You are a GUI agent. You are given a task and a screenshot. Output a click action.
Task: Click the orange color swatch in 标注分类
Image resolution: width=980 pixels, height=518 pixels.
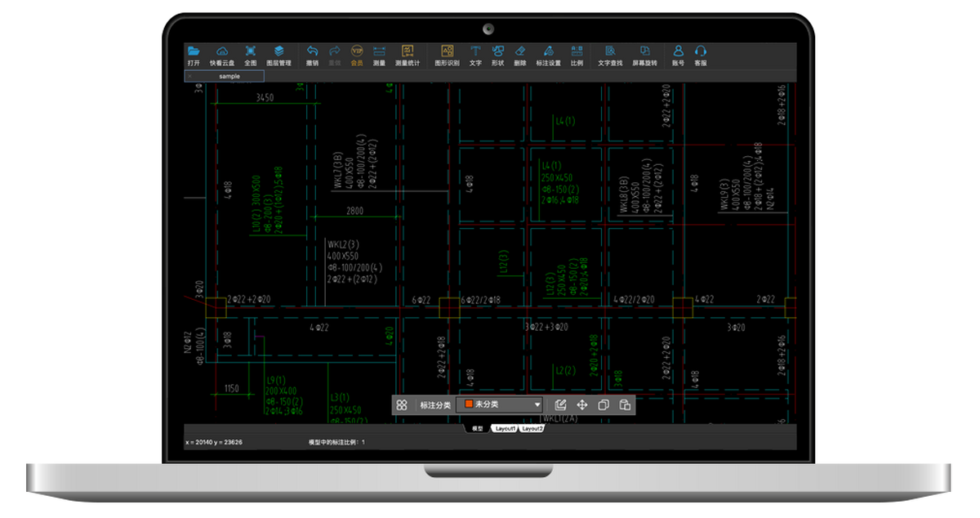click(469, 404)
